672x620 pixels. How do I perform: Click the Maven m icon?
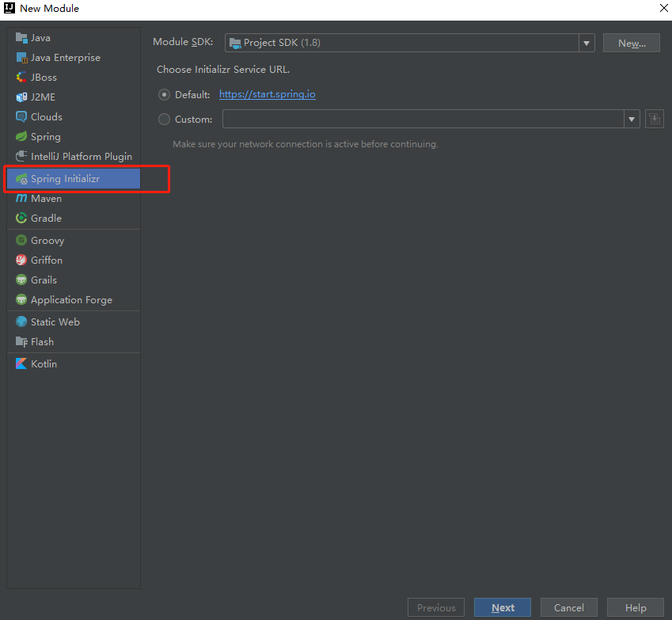(x=21, y=199)
